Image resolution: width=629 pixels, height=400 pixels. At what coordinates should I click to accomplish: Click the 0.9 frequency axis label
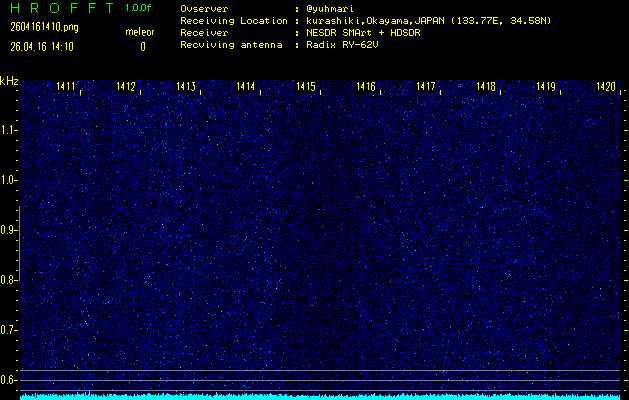[9, 230]
